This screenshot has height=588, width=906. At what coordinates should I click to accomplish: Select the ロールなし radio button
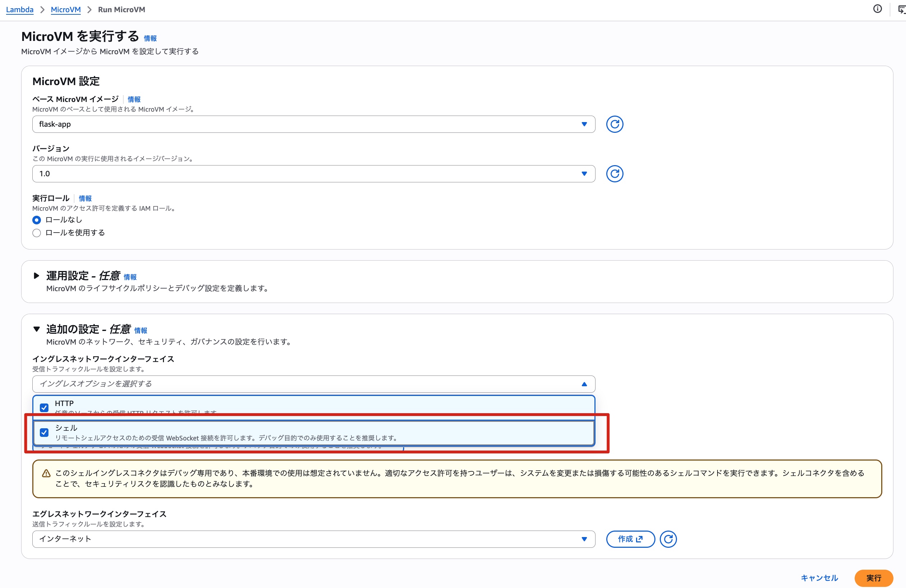pos(37,220)
